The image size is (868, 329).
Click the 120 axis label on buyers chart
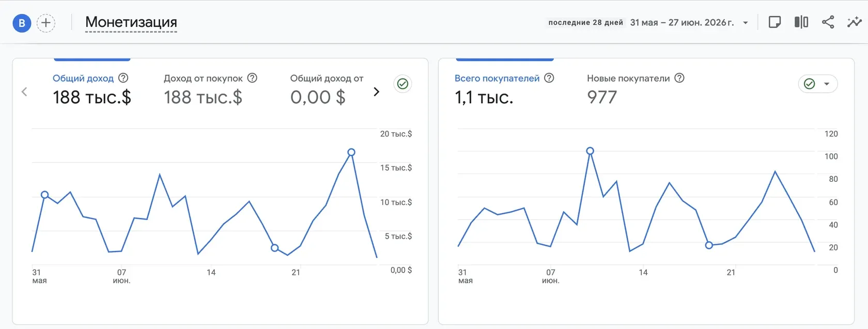(x=831, y=134)
